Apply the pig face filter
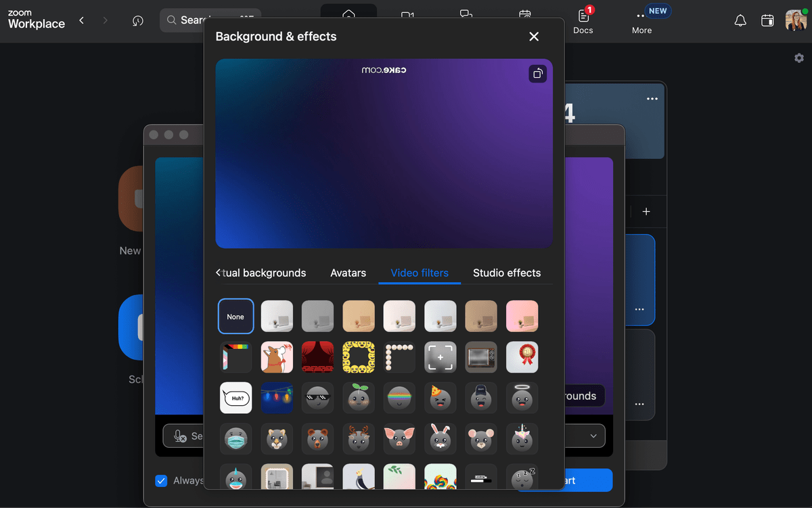 [x=399, y=439]
